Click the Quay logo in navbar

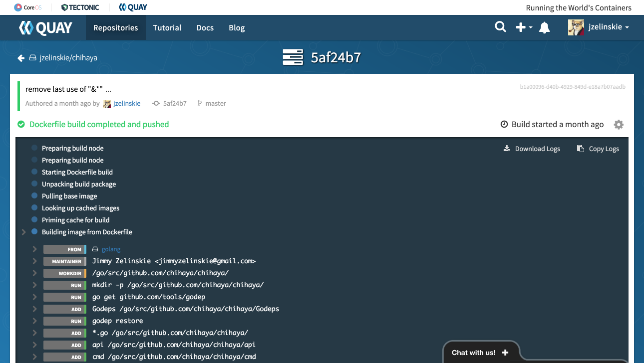click(45, 28)
